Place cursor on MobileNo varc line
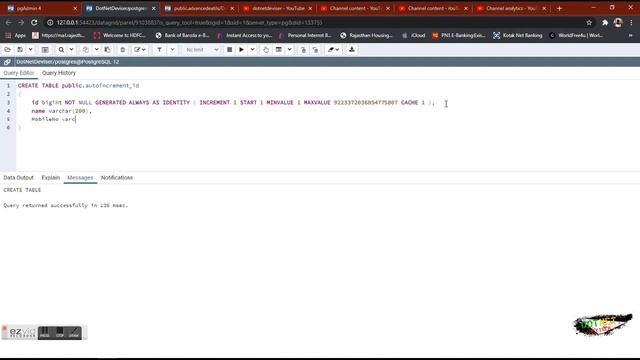 54,119
